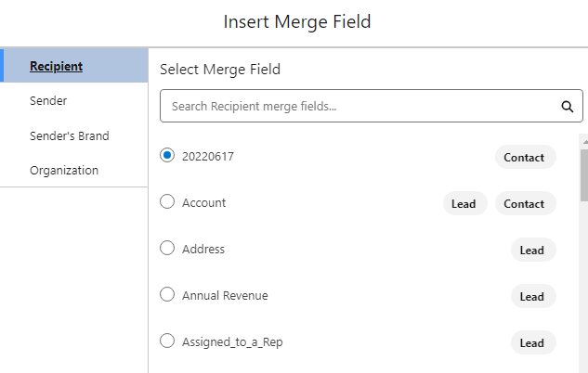Click the search magnifier icon

coord(568,107)
